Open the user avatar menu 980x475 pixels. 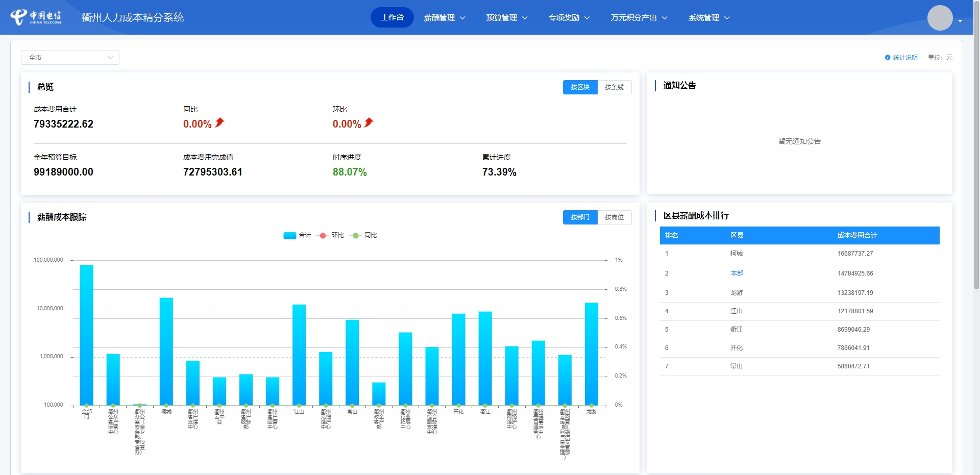[940, 18]
